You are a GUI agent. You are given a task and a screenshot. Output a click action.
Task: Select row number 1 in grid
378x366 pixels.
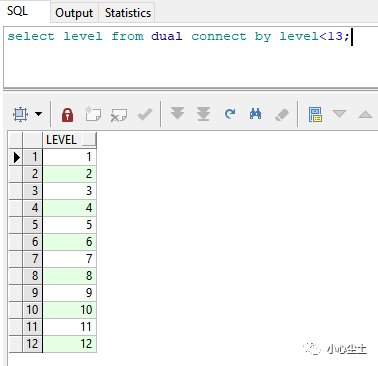[x=33, y=157]
